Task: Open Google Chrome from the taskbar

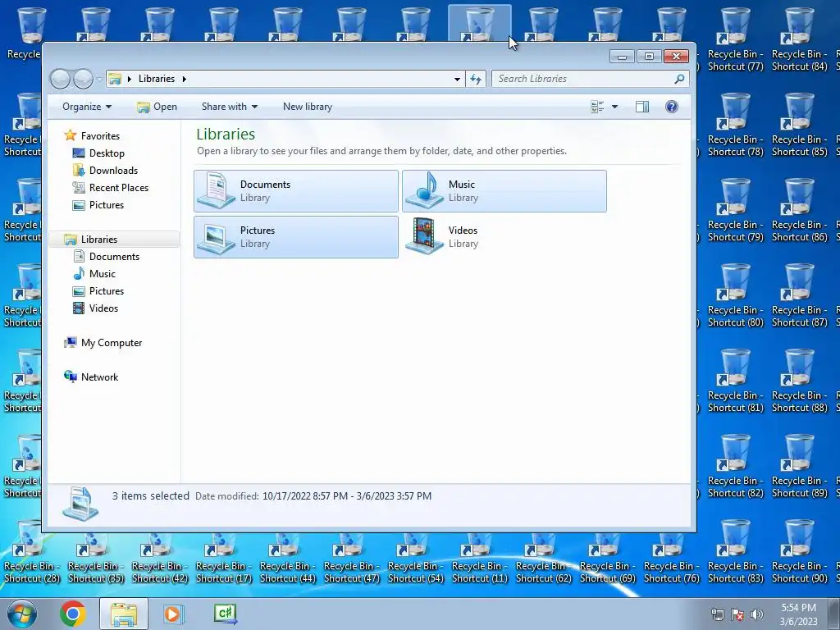Action: 73,614
